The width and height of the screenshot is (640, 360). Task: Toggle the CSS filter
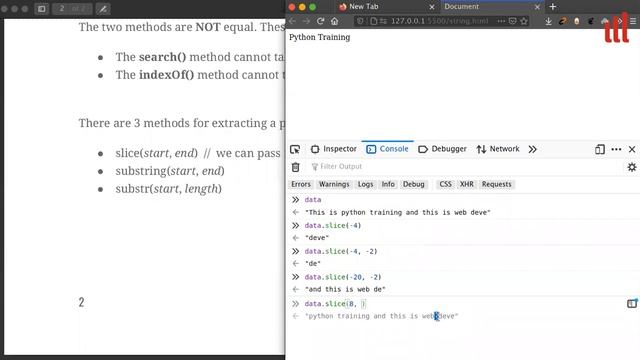(445, 184)
